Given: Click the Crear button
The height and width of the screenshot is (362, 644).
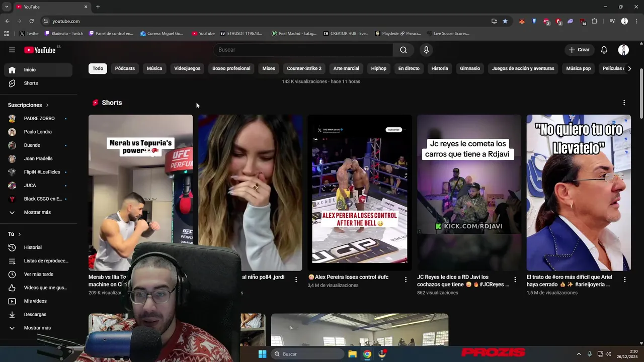Looking at the screenshot, I should 579,50.
